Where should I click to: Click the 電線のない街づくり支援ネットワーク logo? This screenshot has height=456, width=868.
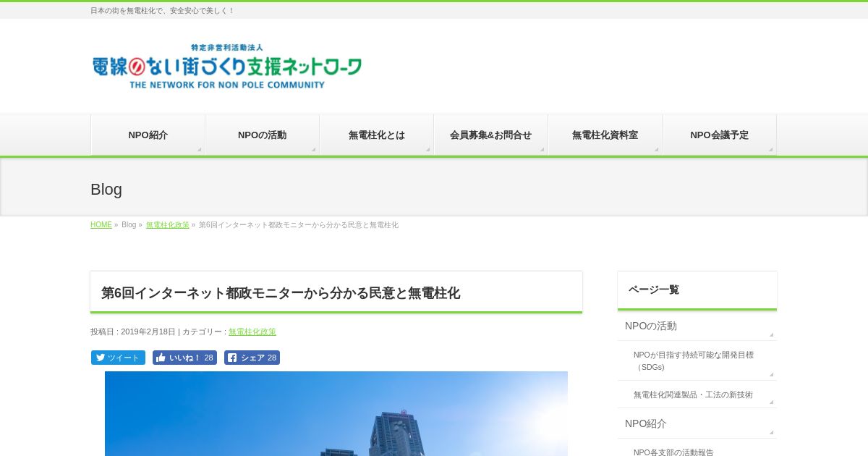click(x=227, y=67)
